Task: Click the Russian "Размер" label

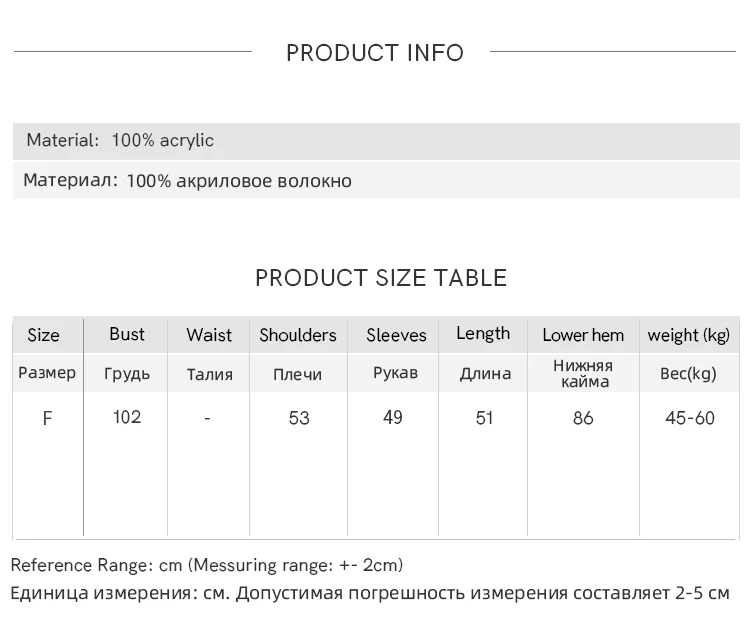Action: point(47,373)
